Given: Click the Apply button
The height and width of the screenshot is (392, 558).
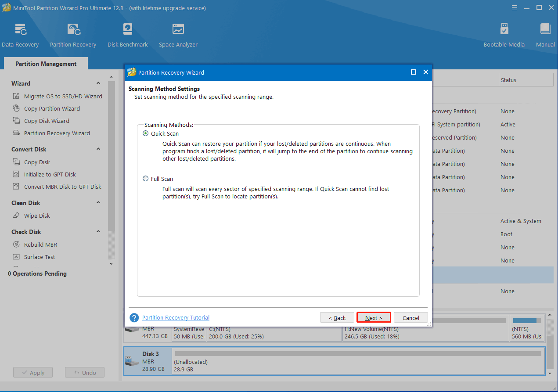Looking at the screenshot, I should point(33,373).
